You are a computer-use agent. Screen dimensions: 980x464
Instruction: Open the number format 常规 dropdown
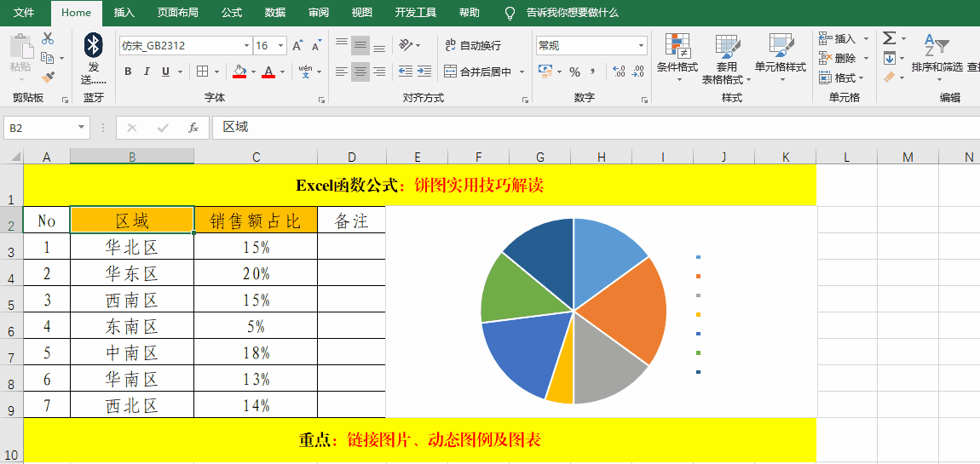[641, 46]
